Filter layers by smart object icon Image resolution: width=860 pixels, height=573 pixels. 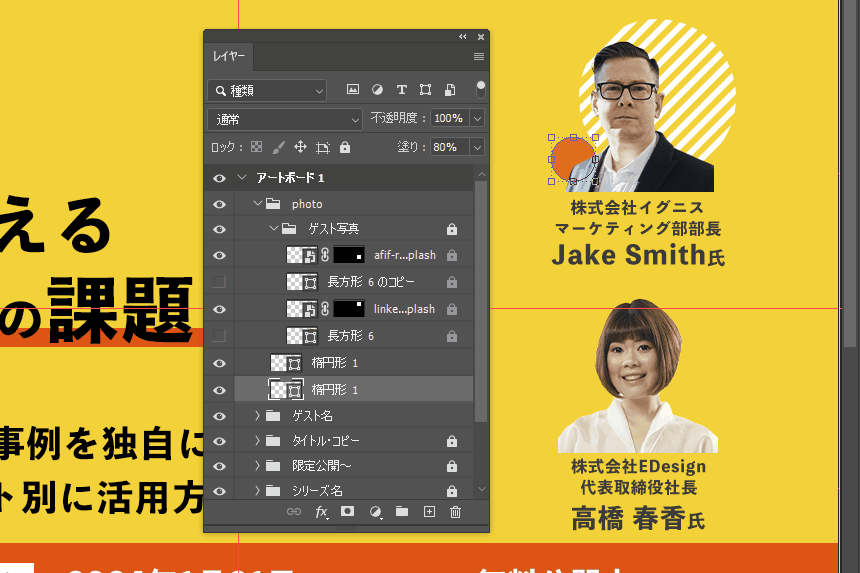point(450,90)
